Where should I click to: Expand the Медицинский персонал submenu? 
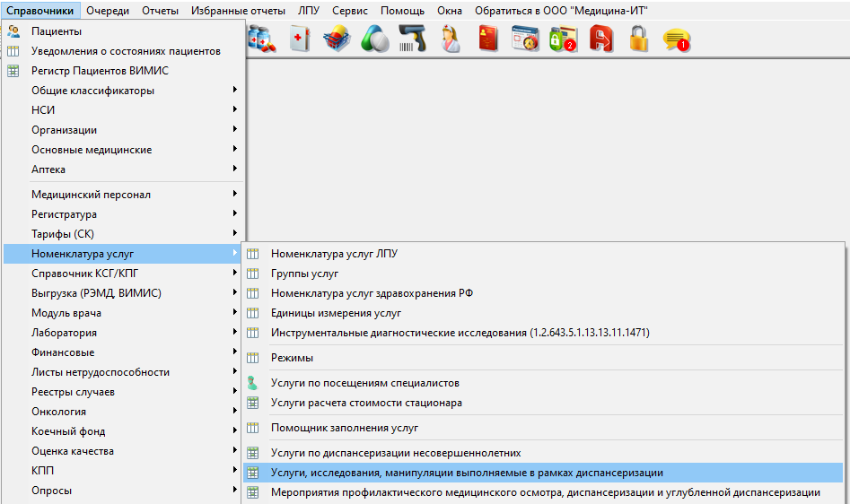[x=91, y=195]
